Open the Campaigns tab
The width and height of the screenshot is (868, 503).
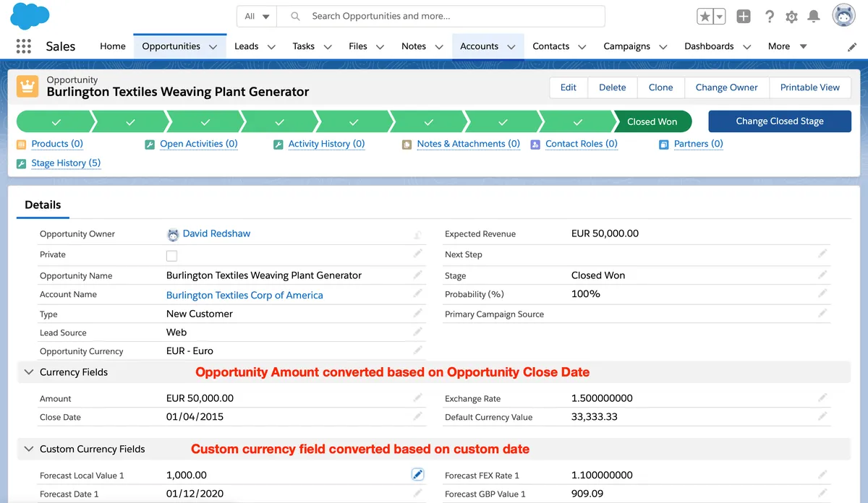pyautogui.click(x=626, y=46)
